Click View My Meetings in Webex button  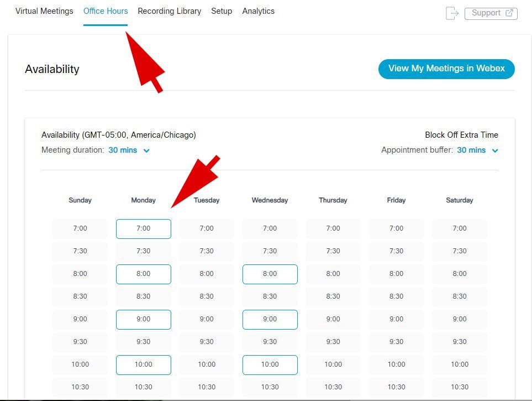[446, 69]
